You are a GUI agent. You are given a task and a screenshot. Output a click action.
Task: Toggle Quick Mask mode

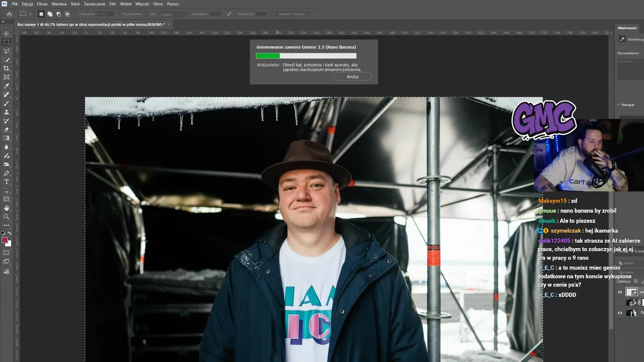click(x=7, y=253)
